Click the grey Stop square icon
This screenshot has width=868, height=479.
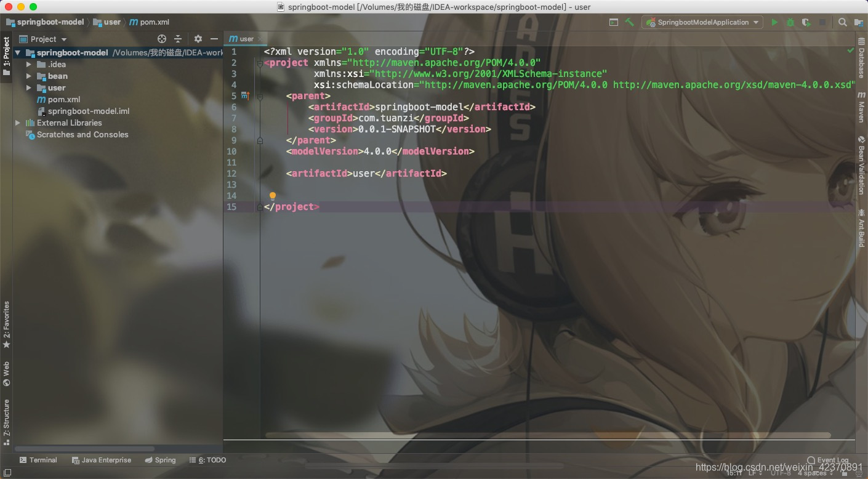[x=822, y=22]
